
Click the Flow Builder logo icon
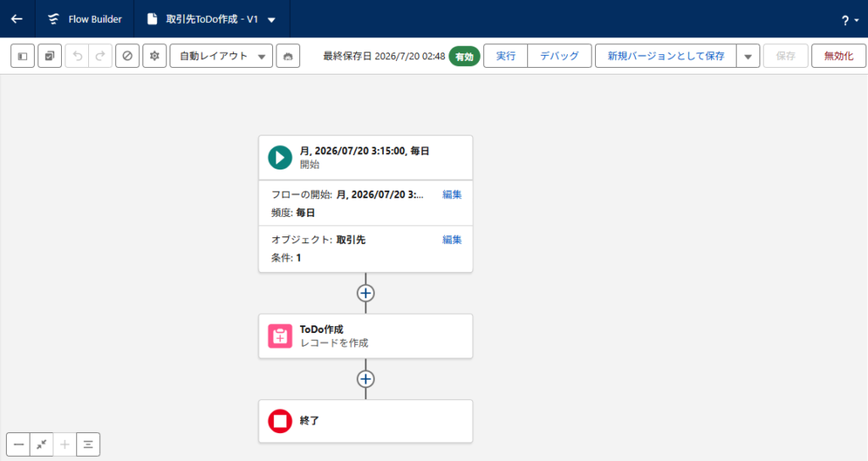click(53, 19)
